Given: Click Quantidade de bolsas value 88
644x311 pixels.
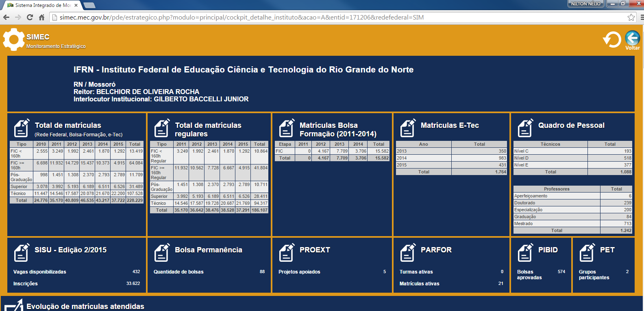Looking at the screenshot, I should [262, 272].
